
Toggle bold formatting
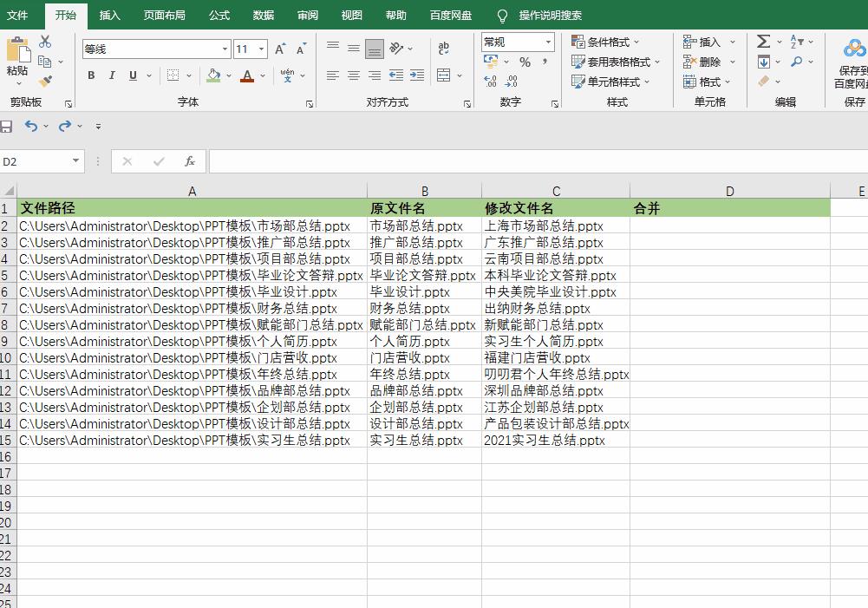[x=91, y=76]
